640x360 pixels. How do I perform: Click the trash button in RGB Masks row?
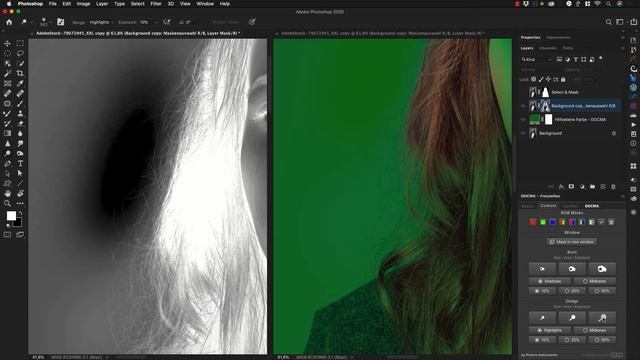[611, 222]
